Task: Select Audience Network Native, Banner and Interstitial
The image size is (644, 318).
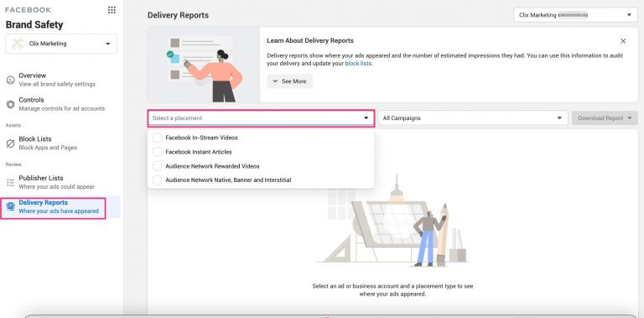Action: (x=157, y=180)
